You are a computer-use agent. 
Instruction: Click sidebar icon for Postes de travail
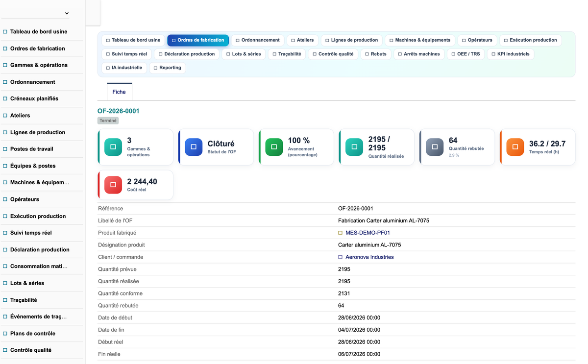click(x=5, y=149)
